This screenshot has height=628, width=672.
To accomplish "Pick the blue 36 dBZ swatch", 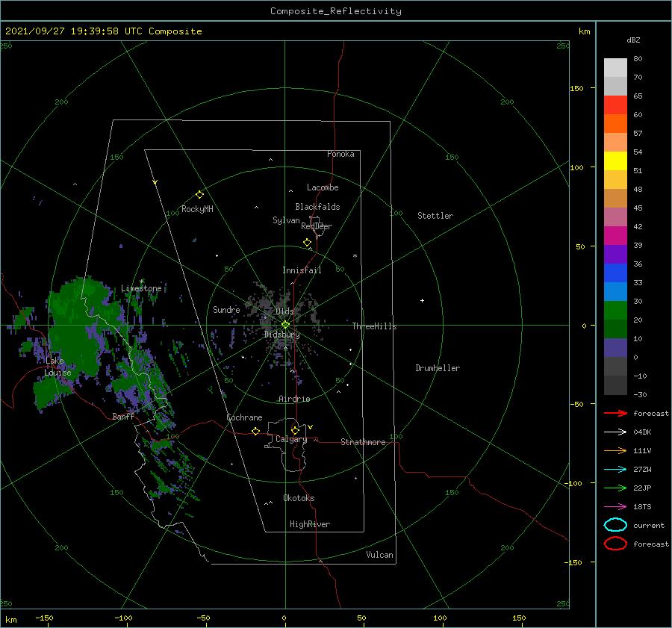I will click(x=615, y=273).
